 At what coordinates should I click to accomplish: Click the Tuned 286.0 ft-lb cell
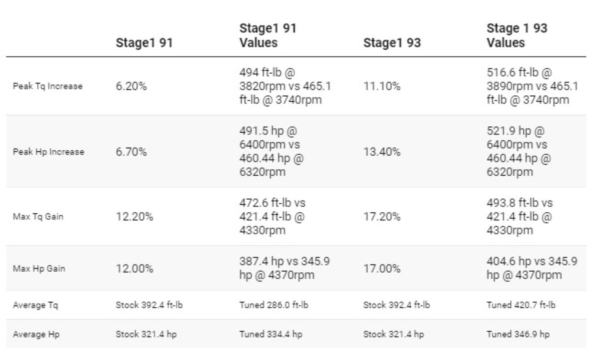[274, 305]
